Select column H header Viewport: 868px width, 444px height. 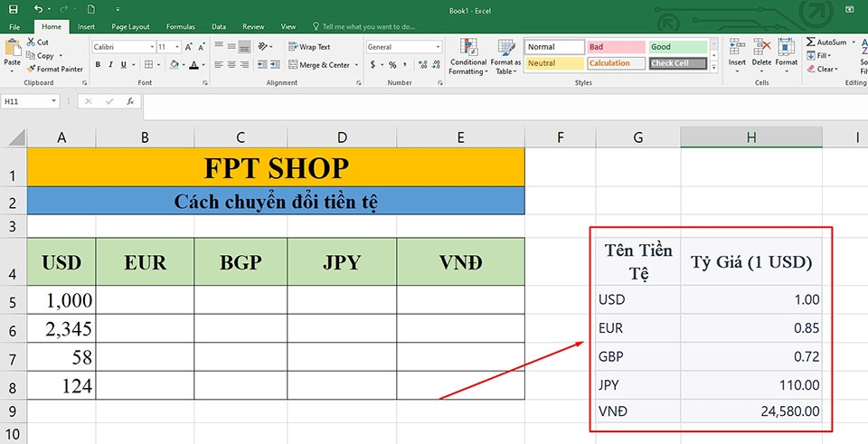coord(751,137)
